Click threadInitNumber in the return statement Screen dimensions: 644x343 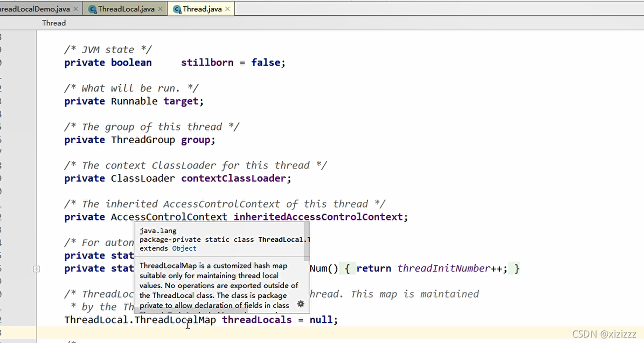(444, 268)
